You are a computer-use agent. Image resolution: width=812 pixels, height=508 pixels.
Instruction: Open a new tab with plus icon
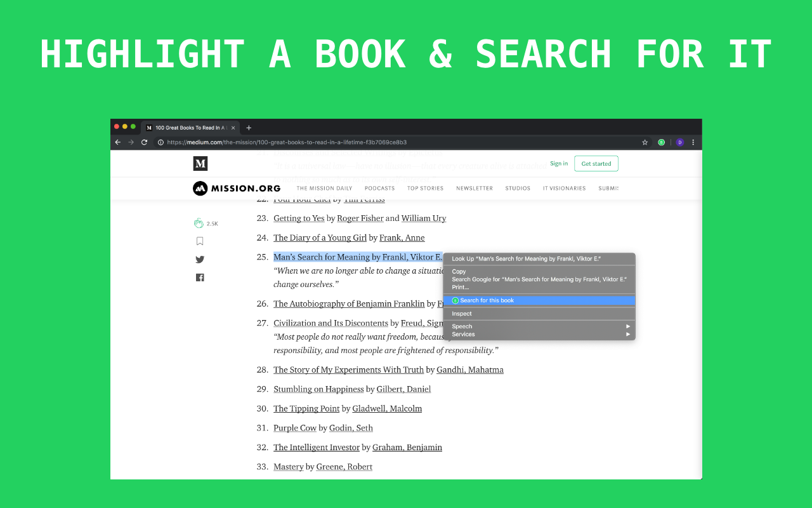click(249, 128)
